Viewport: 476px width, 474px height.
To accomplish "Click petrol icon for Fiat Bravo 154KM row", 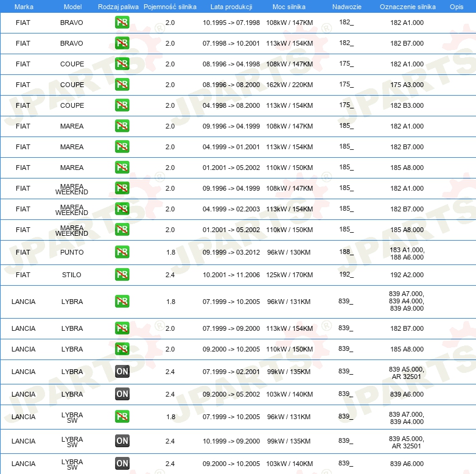I will [x=122, y=43].
